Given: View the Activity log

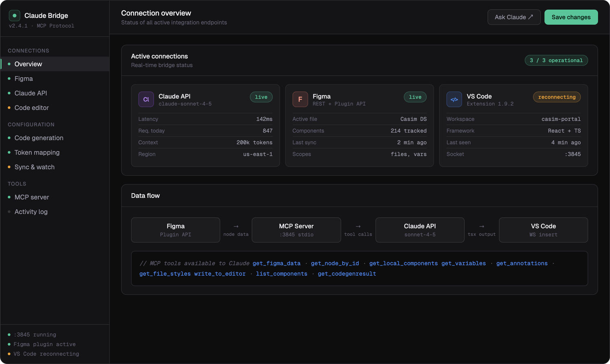Looking at the screenshot, I should (x=55, y=212).
